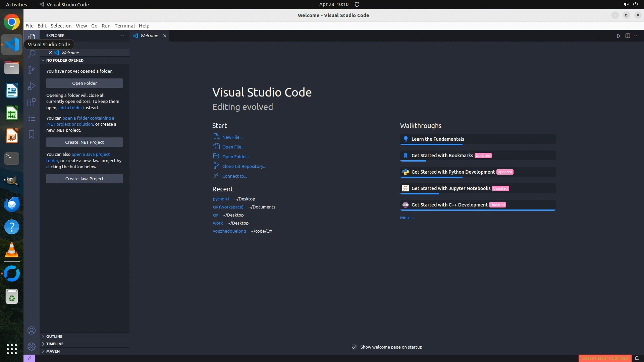Click the remote window status bar icon
The image size is (644, 362).
tap(29, 358)
